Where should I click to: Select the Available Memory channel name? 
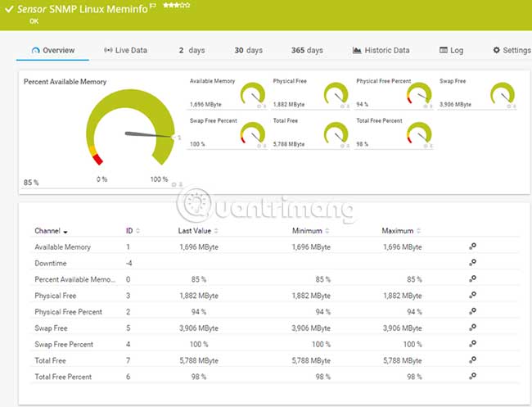(62, 247)
